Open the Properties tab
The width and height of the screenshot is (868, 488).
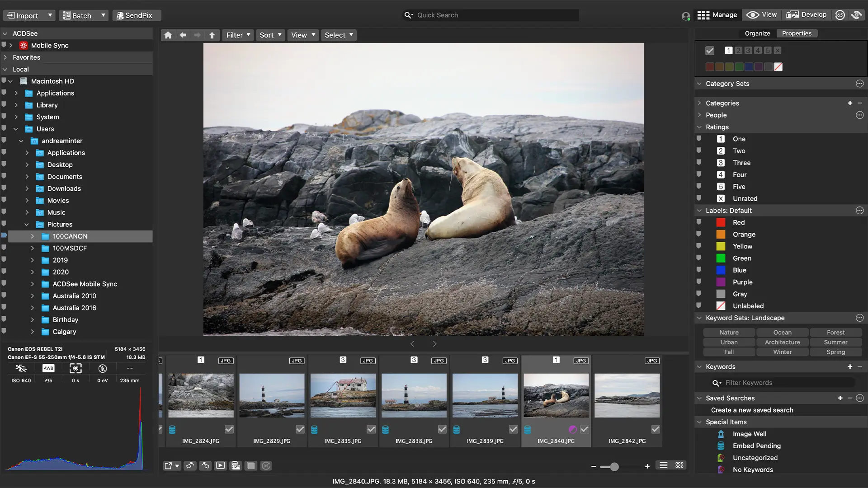pyautogui.click(x=797, y=33)
